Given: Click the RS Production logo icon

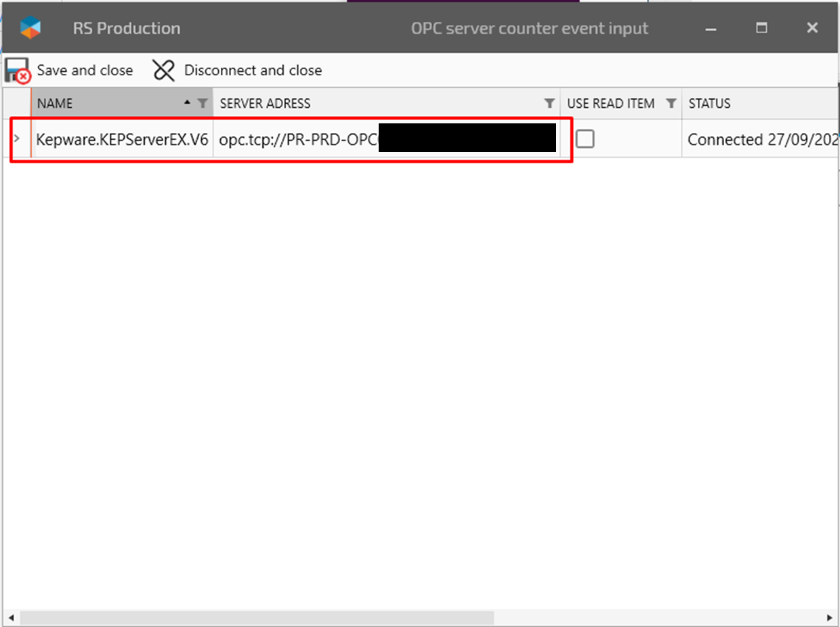Looking at the screenshot, I should point(30,28).
